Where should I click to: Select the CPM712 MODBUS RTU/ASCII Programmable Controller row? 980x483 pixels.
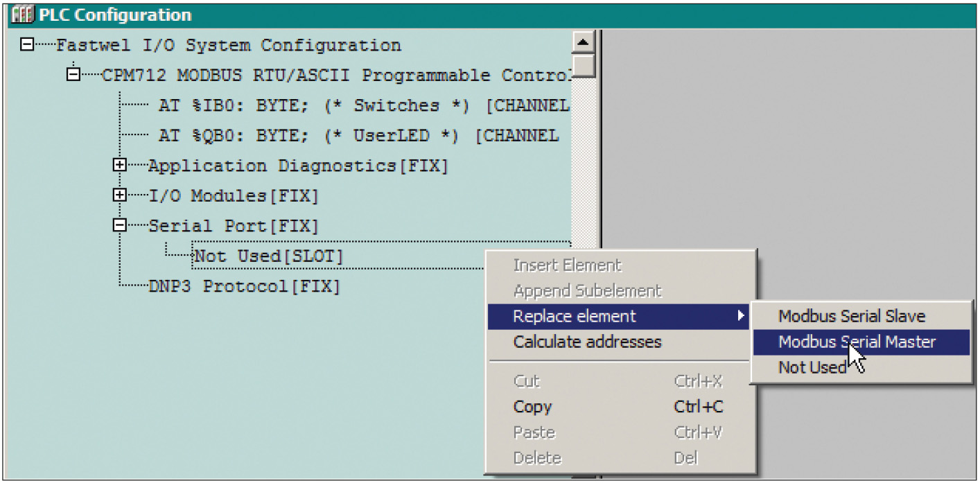coord(336,76)
